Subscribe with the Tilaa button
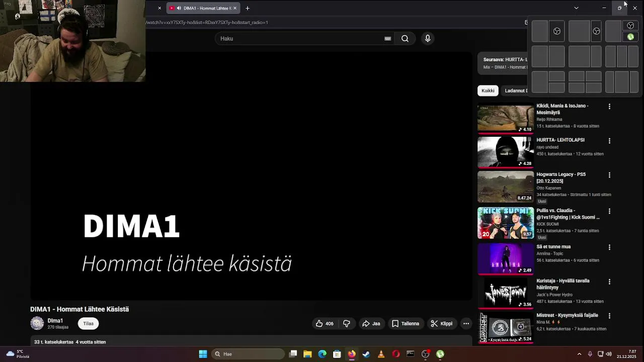The width and height of the screenshot is (644, 362). pyautogui.click(x=89, y=324)
